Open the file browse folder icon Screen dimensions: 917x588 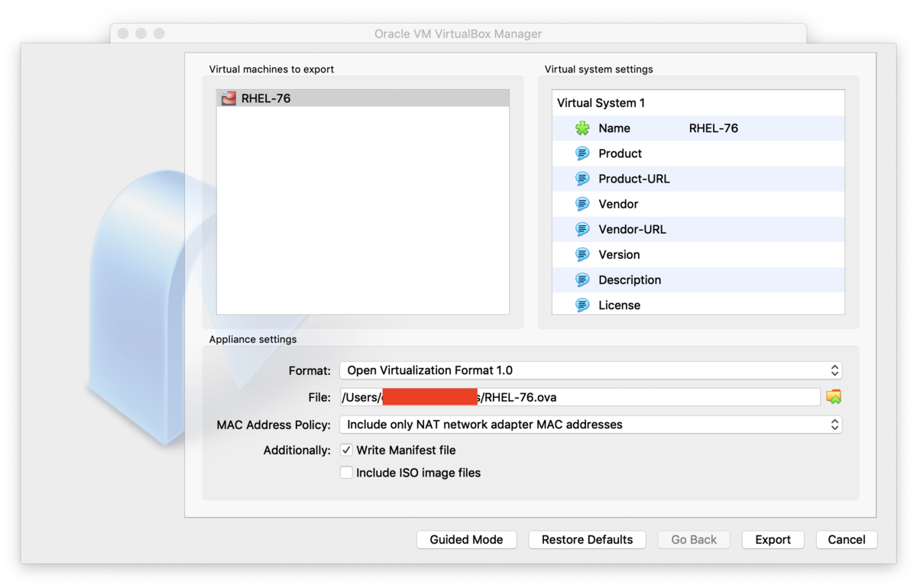834,397
